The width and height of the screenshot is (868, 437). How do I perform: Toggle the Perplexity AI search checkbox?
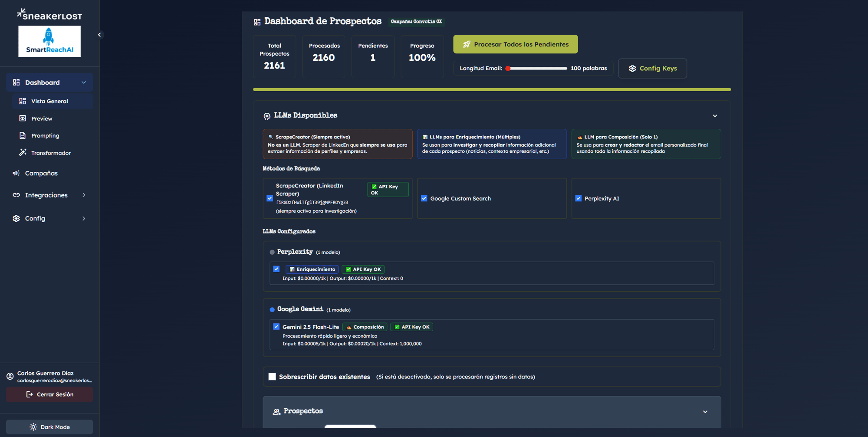[x=579, y=198]
